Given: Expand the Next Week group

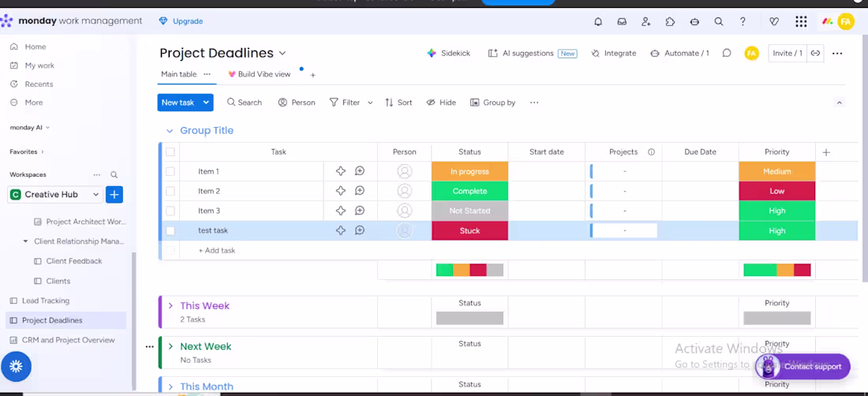Looking at the screenshot, I should 170,347.
